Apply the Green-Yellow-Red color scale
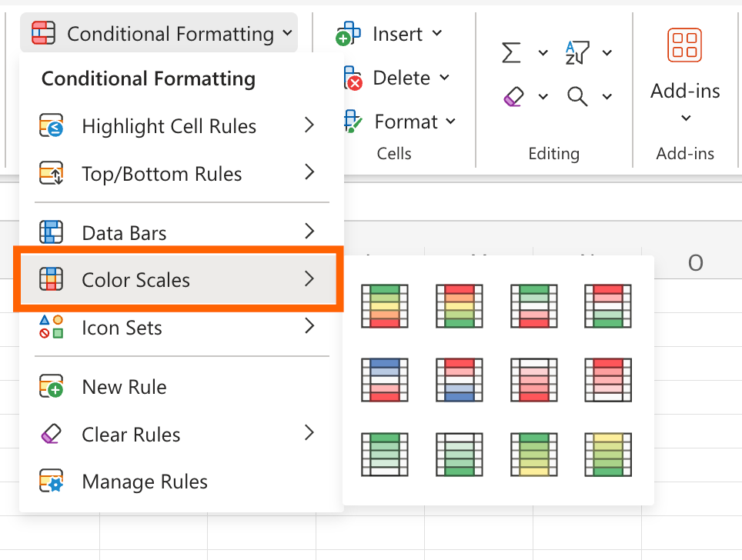The image size is (742, 560). point(384,306)
